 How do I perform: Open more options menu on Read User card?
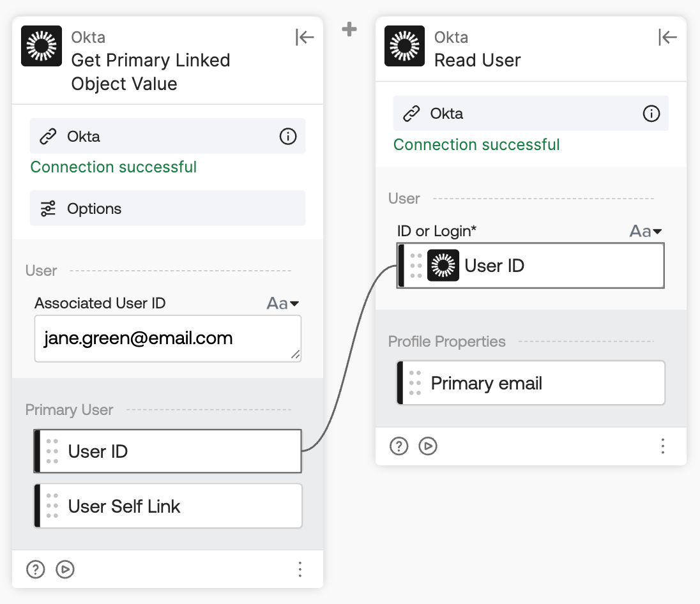(x=663, y=446)
